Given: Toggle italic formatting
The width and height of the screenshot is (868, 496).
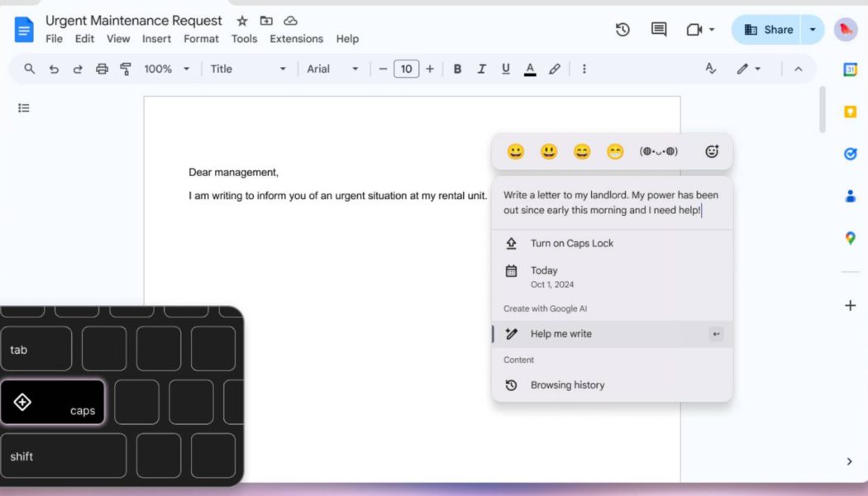Looking at the screenshot, I should point(482,69).
